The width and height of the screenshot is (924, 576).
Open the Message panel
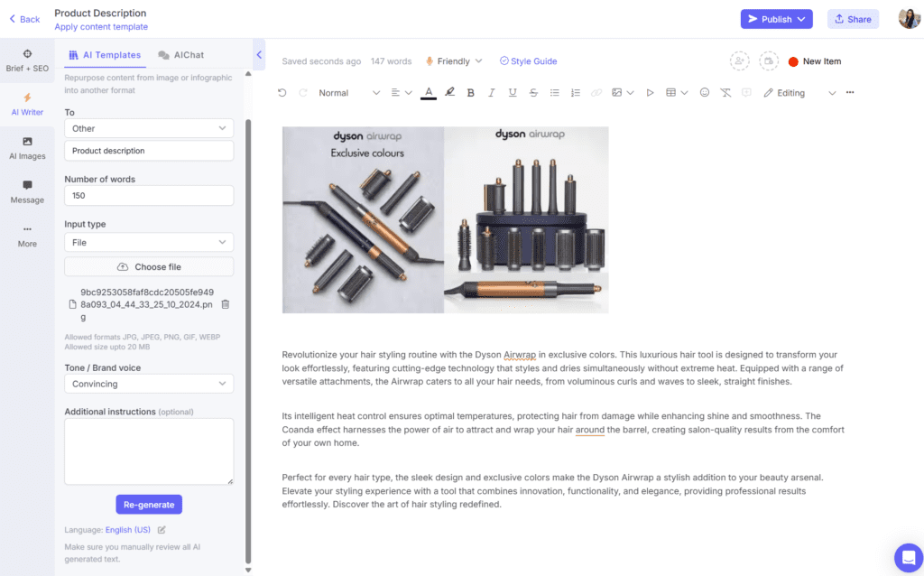(27, 192)
